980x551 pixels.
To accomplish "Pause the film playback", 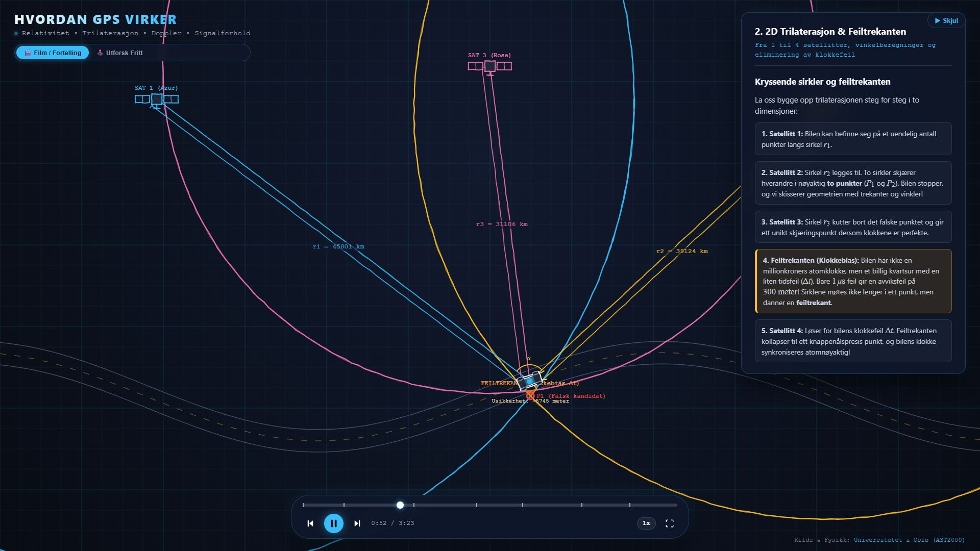I will click(x=334, y=523).
